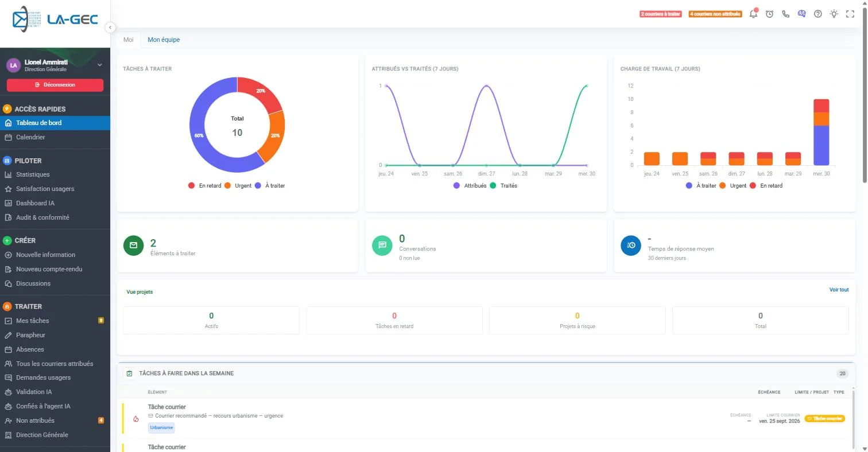Click the LA-GEC logo
Viewport: 868px width, 452px height.
coord(55,20)
